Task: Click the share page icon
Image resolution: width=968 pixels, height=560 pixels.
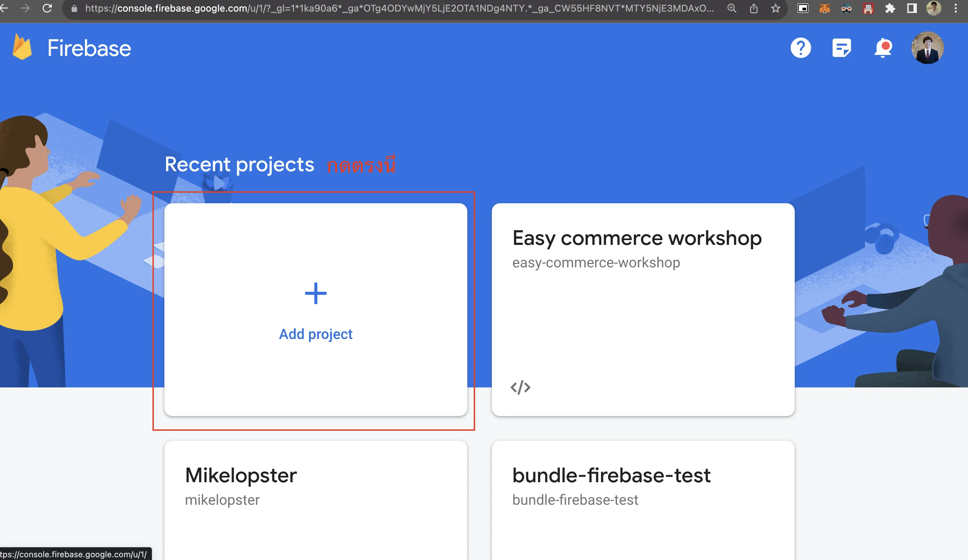Action: (x=754, y=9)
